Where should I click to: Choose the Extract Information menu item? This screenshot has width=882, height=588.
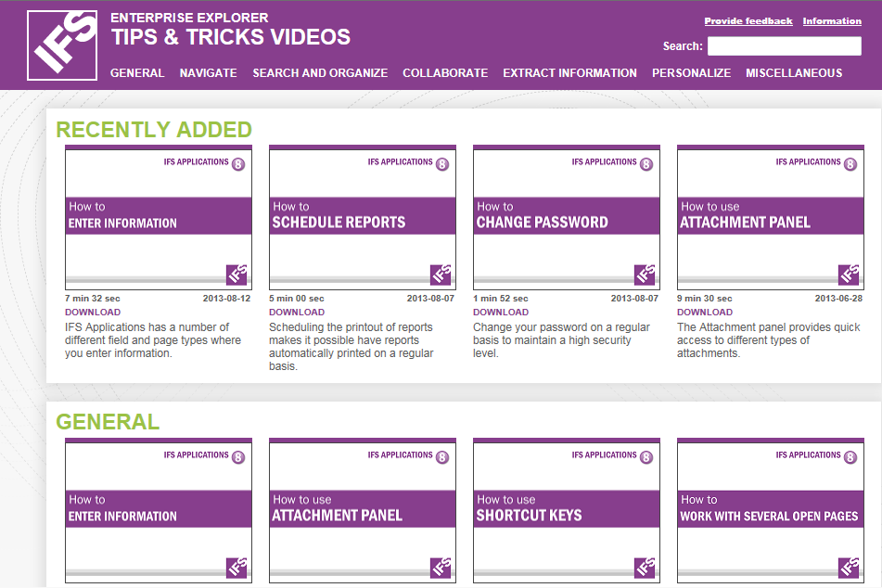[x=569, y=73]
